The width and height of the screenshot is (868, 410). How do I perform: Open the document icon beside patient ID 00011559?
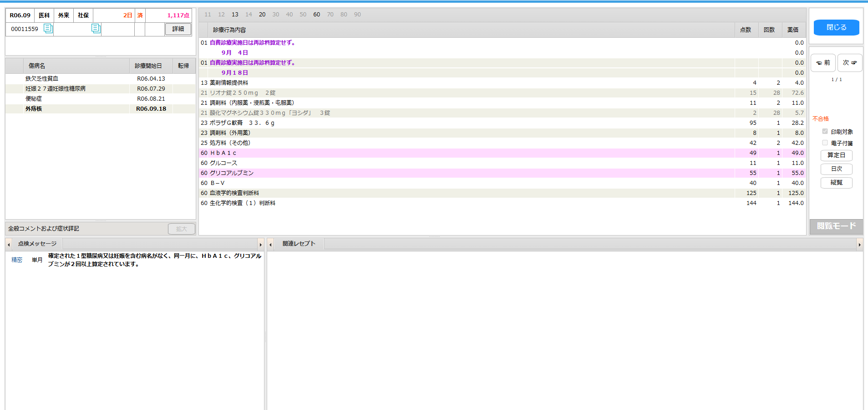(48, 29)
